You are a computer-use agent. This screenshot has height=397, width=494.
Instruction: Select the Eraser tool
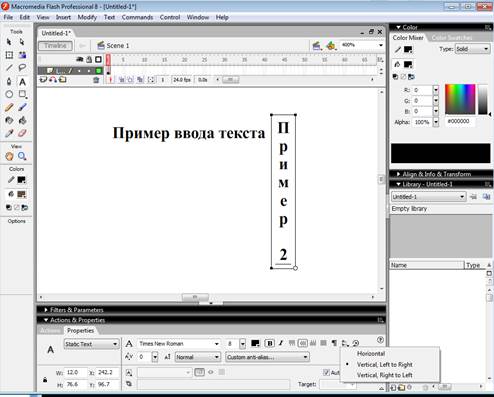22,133
